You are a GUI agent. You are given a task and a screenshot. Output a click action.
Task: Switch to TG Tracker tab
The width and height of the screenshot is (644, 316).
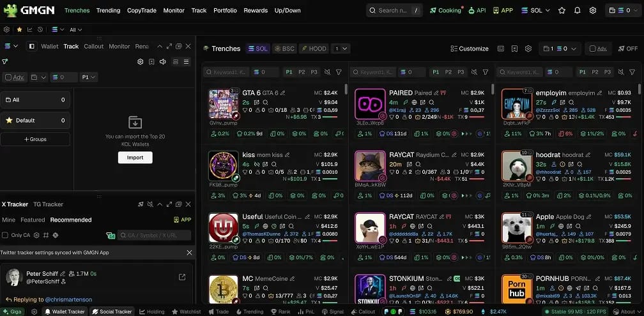(x=48, y=204)
